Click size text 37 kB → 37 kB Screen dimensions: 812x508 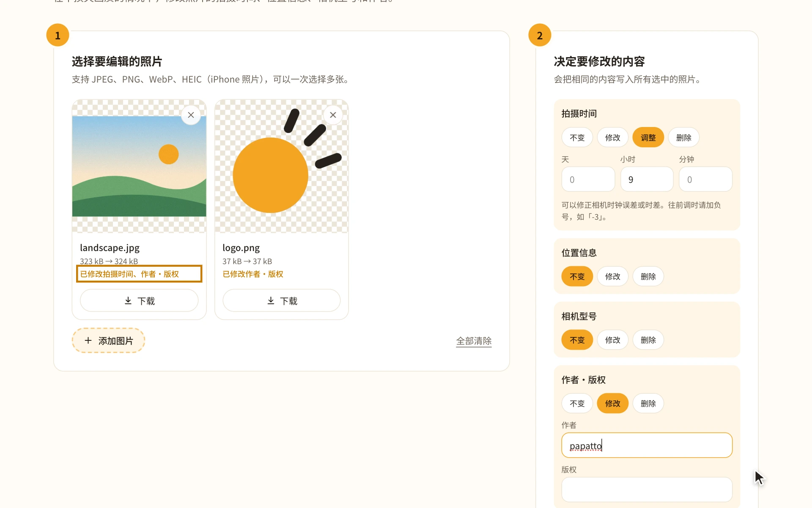247,261
